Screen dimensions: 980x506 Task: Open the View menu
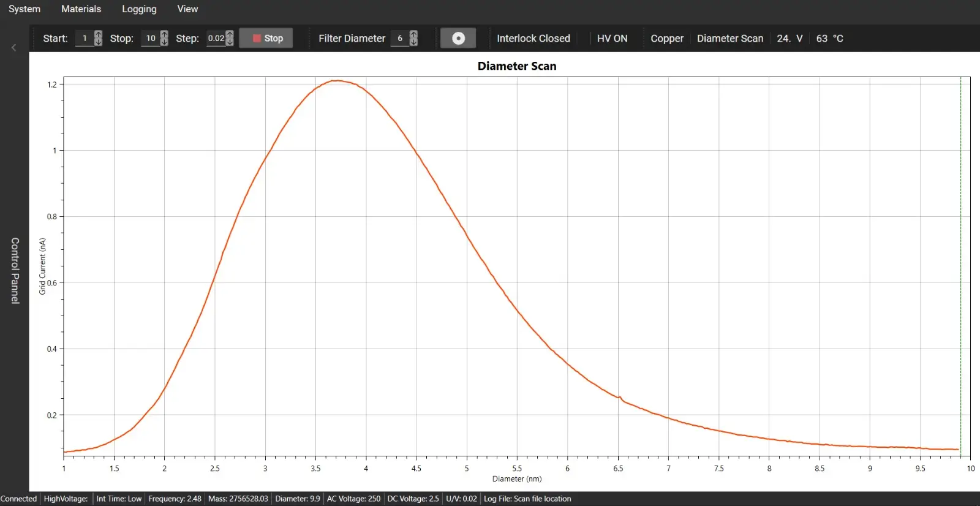click(x=187, y=9)
